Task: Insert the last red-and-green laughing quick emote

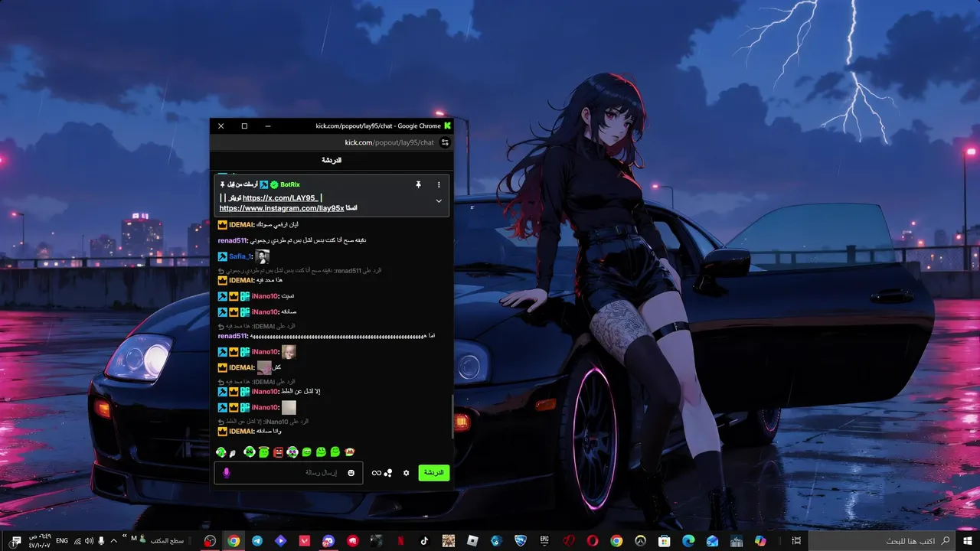Action: [350, 452]
